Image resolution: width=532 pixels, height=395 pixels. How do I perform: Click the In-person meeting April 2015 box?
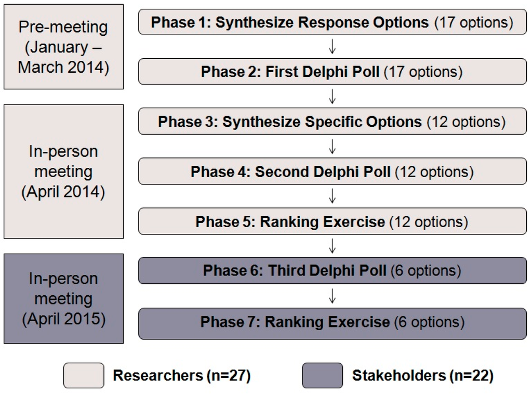point(63,298)
